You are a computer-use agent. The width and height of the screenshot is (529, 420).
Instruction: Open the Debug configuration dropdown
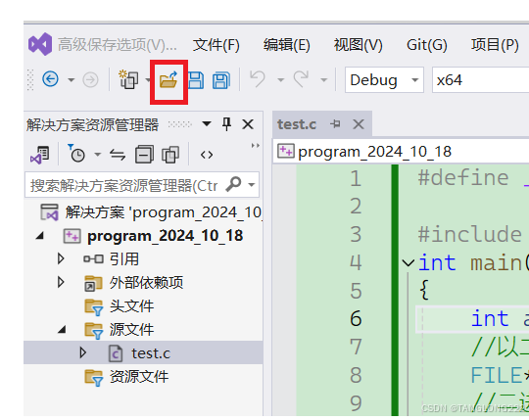[384, 80]
